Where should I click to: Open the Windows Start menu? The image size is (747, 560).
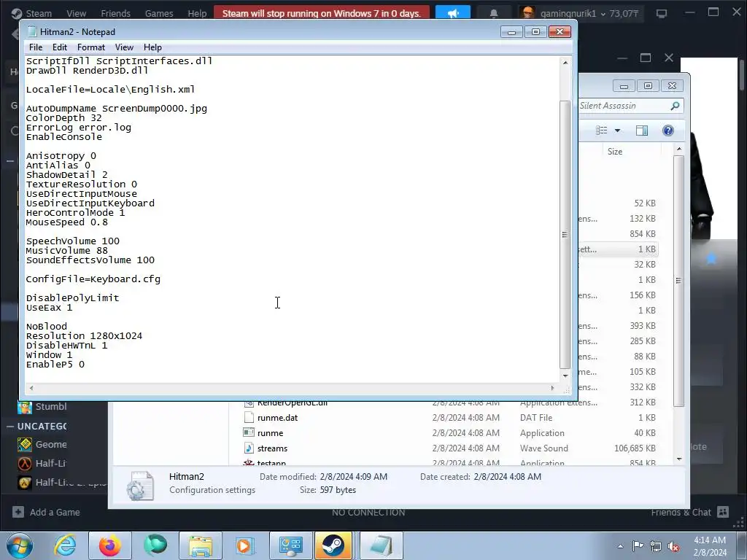[20, 545]
